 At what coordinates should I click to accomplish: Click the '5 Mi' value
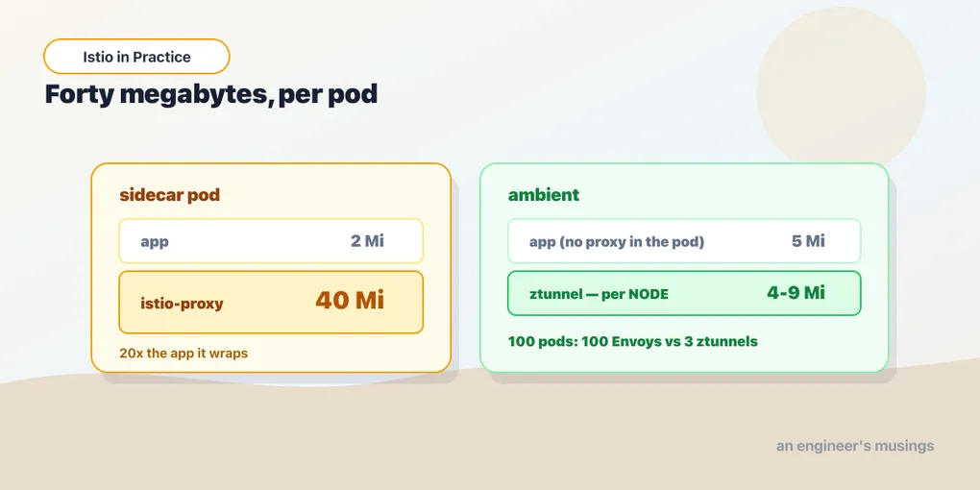coord(808,241)
